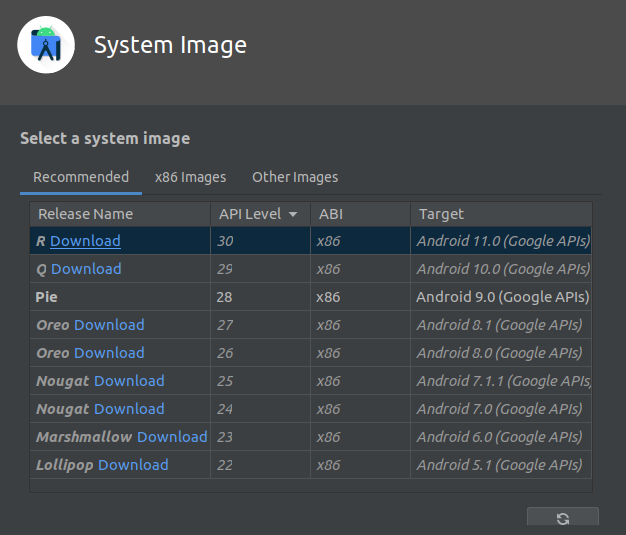Download Nougat API 24 image
The image size is (626, 535).
click(x=129, y=409)
